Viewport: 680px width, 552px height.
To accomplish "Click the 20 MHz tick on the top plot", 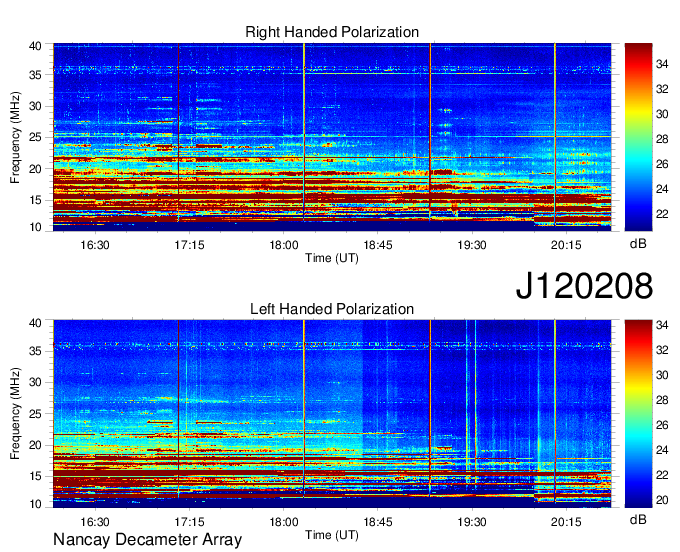I will [35, 169].
